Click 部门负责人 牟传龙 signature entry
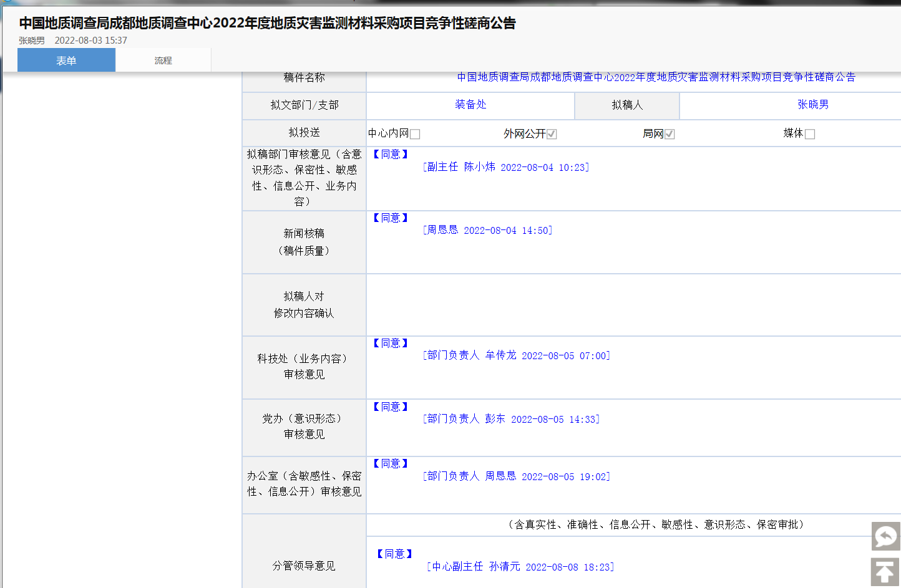This screenshot has width=901, height=588. (516, 355)
